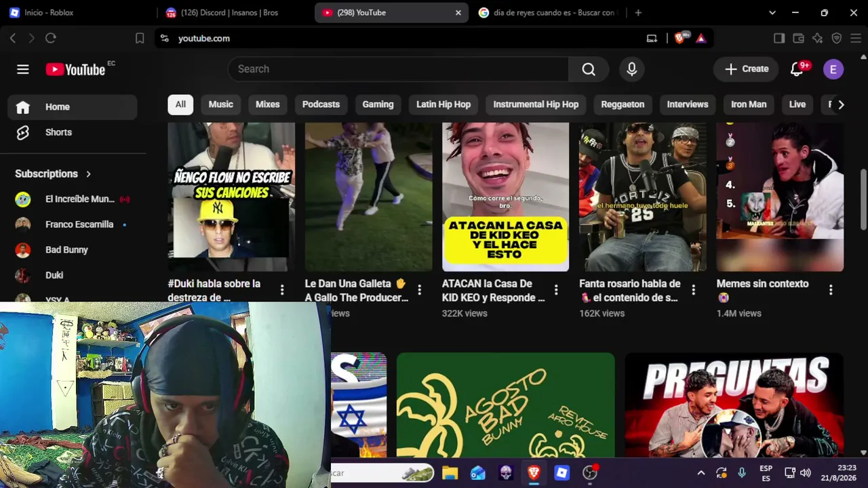Select the Interviews filter chip
The height and width of the screenshot is (488, 868).
click(688, 104)
